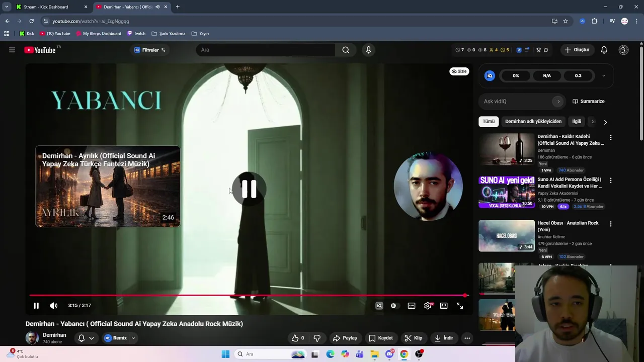
Task: Click the Summarize button
Action: tap(588, 101)
